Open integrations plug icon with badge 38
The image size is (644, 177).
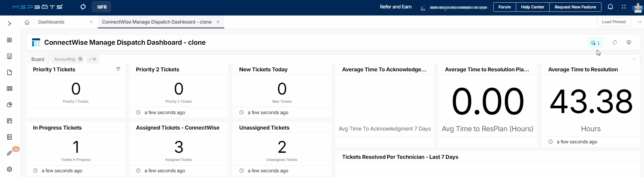(x=9, y=153)
